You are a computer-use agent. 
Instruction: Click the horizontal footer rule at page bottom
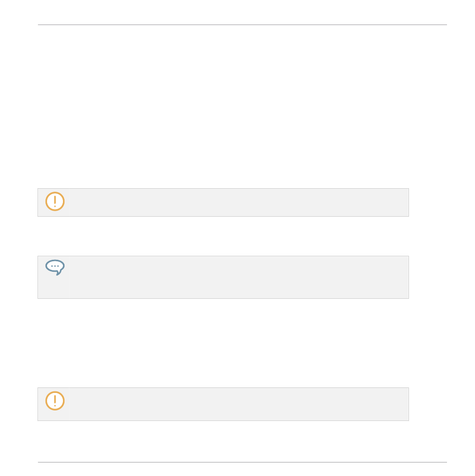tap(242, 462)
